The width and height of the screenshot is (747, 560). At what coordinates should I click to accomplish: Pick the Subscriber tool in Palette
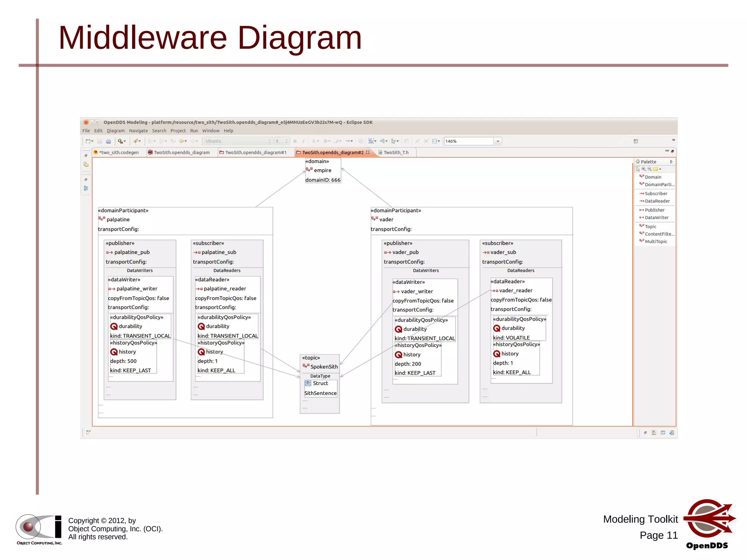[653, 194]
